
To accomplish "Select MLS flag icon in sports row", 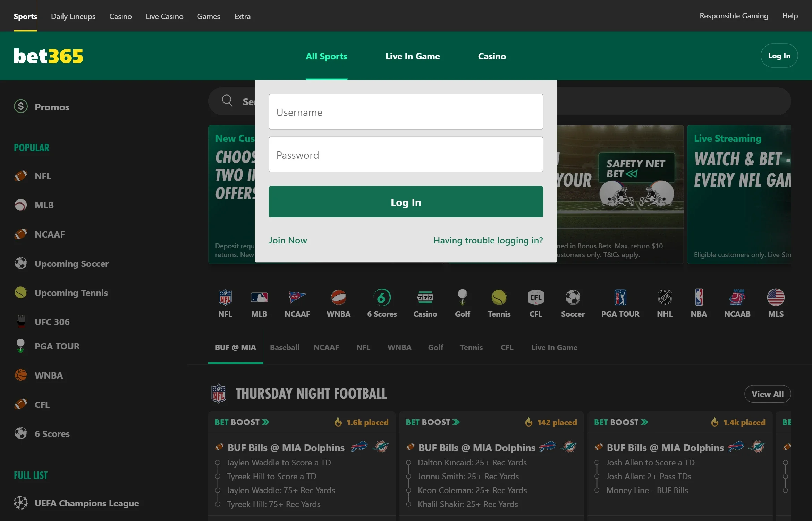I will tap(776, 297).
